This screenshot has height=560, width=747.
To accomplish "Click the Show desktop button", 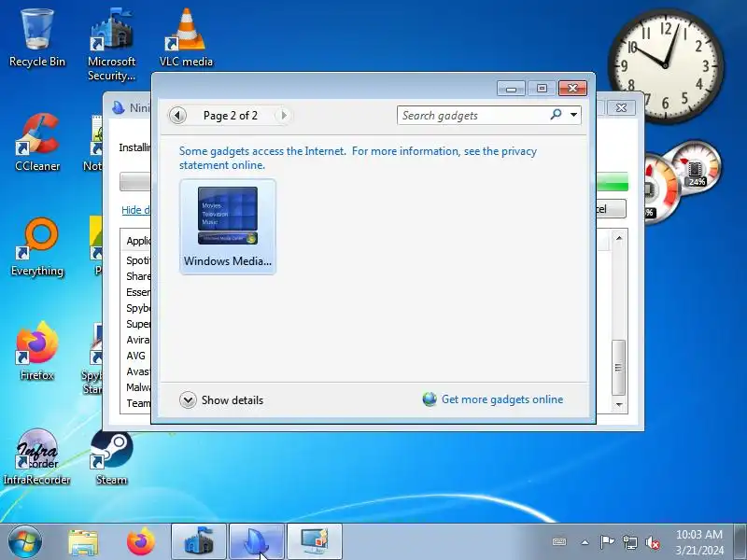I will click(740, 542).
